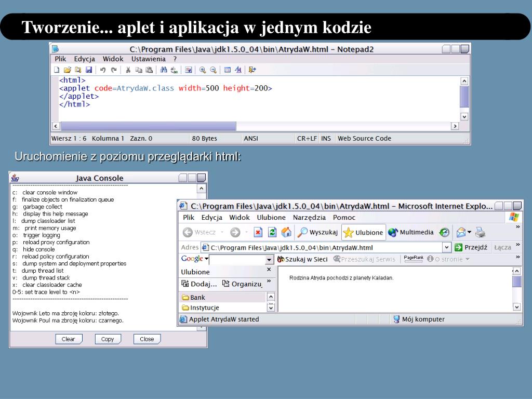Toggle word wrap icon in Notepad2 toolbar
The width and height of the screenshot is (532, 399).
point(188,70)
